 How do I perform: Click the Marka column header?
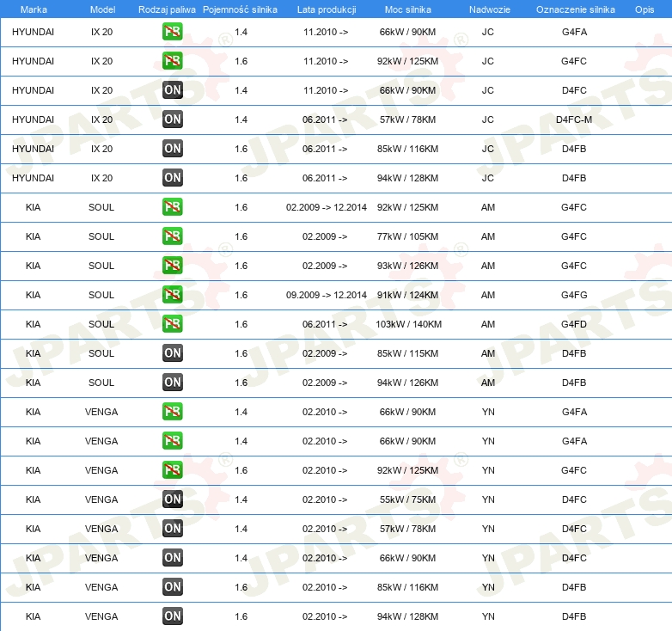34,9
